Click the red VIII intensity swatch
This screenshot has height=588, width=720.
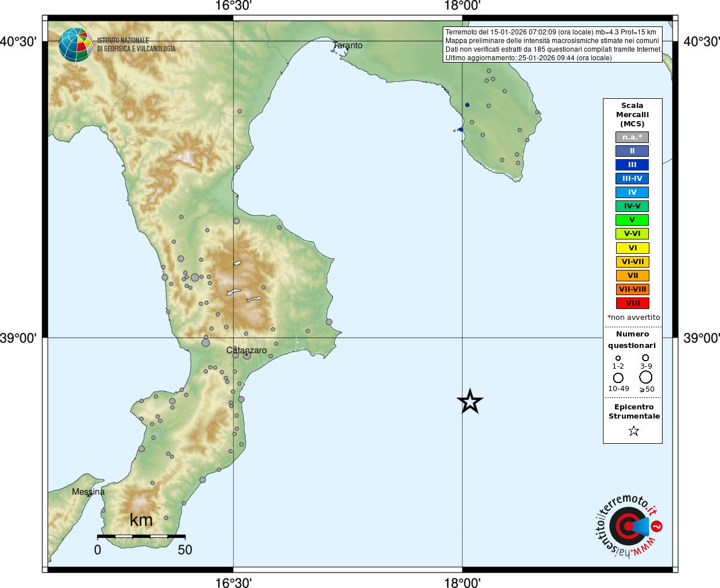point(632,303)
